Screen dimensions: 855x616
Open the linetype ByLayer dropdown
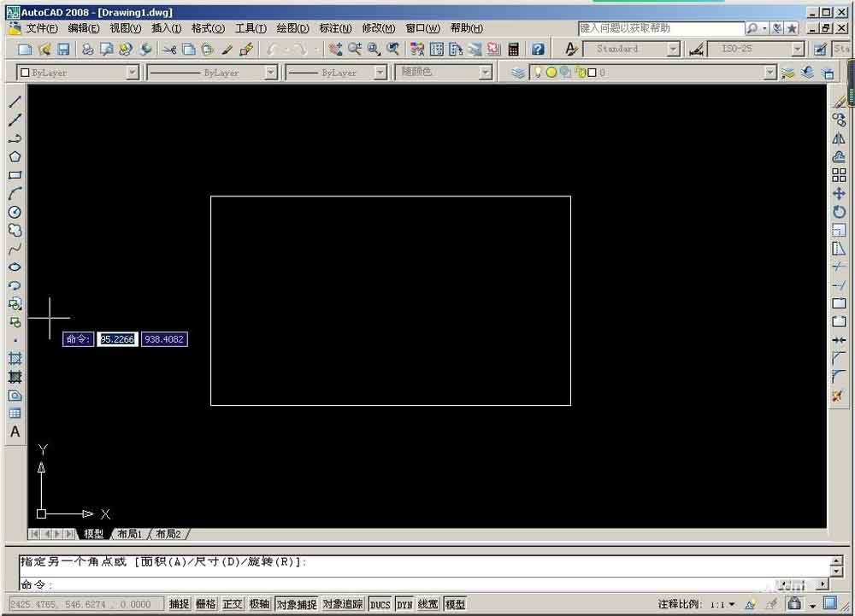271,73
